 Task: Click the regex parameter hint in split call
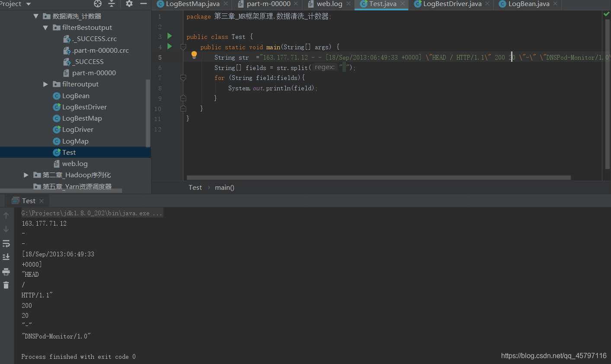[x=325, y=67]
